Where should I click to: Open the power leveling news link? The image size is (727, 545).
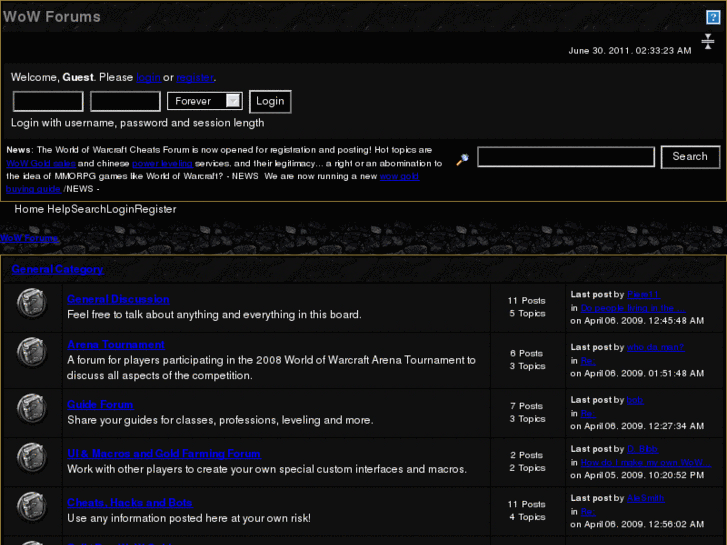pos(162,163)
